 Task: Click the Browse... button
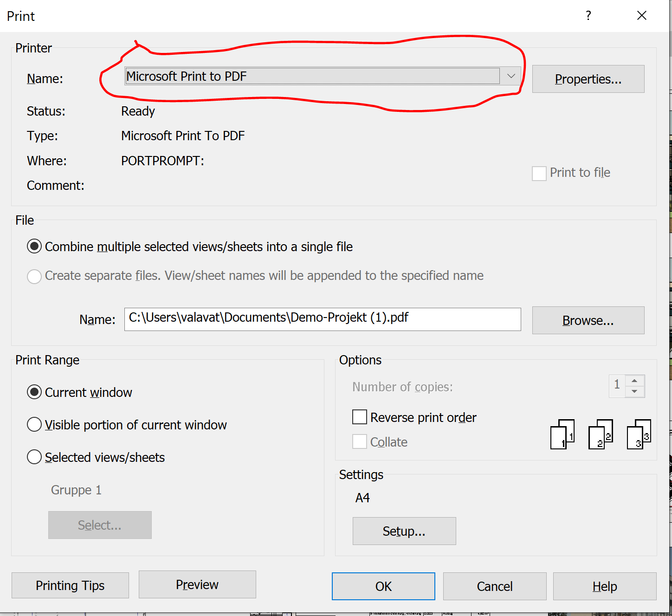pos(588,320)
